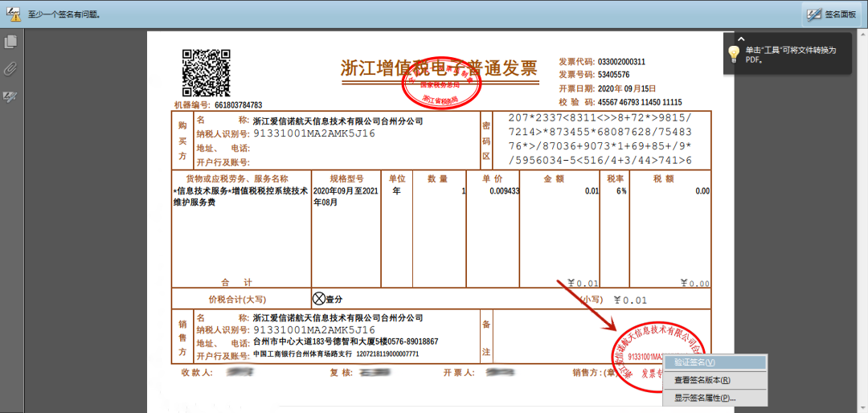Image resolution: width=868 pixels, height=413 pixels.
Task: Collapse the tools tip popup chevron
Action: click(741, 39)
